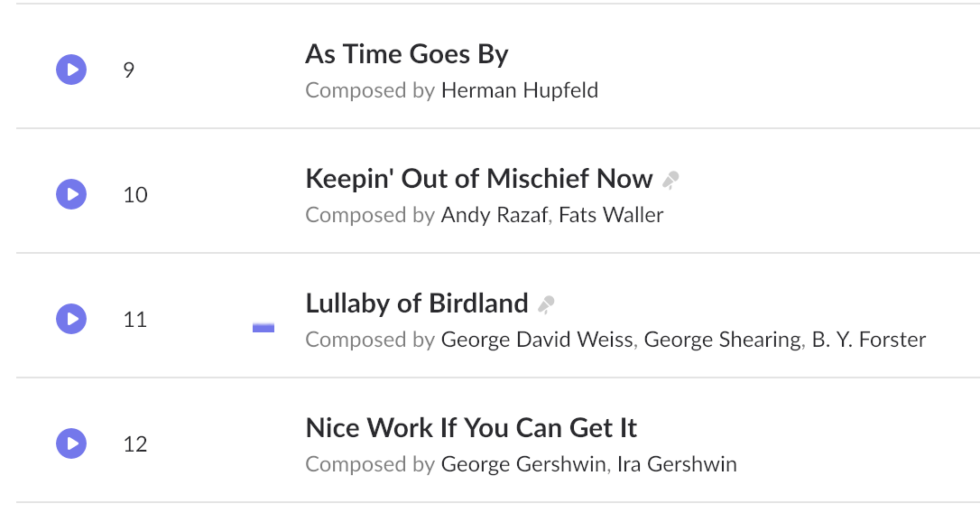Visit George Shearing's composer page
980x513 pixels.
pos(722,340)
